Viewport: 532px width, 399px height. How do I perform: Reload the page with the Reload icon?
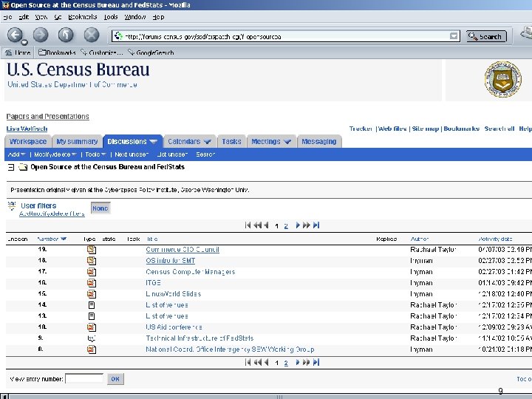pos(66,35)
